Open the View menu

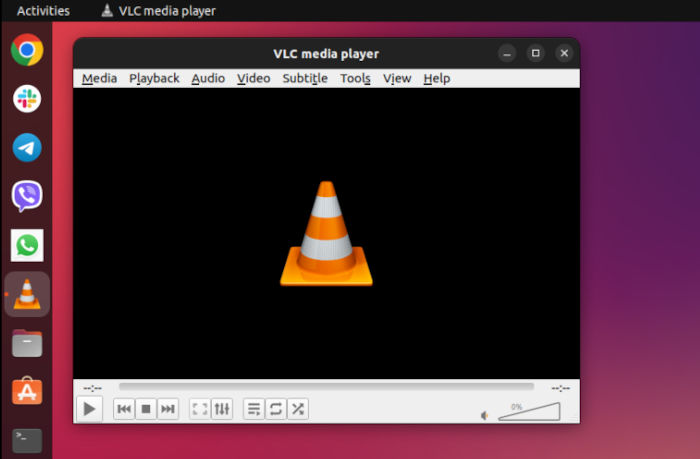click(x=397, y=79)
